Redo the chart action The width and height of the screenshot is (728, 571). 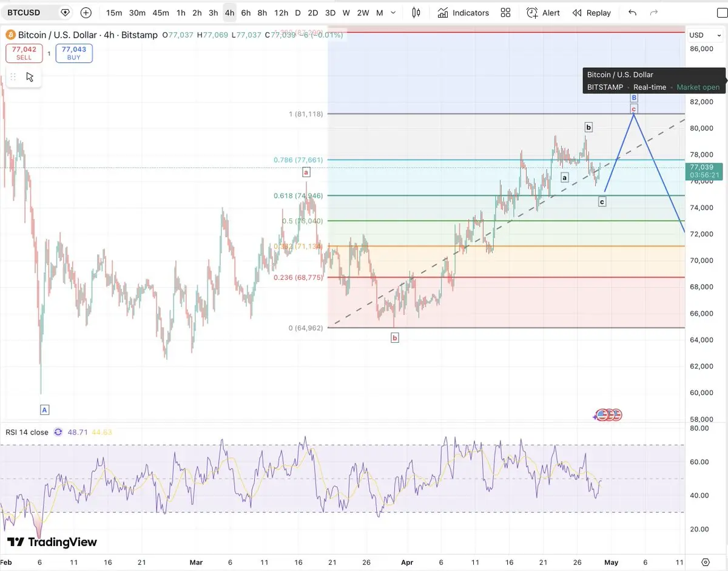point(653,13)
